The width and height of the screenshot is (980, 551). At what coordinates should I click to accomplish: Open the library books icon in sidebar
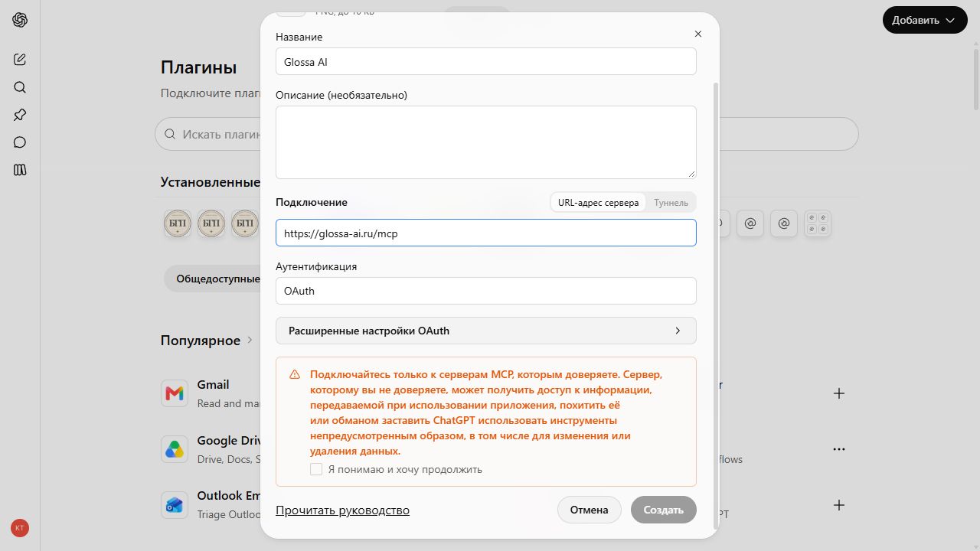pos(20,170)
